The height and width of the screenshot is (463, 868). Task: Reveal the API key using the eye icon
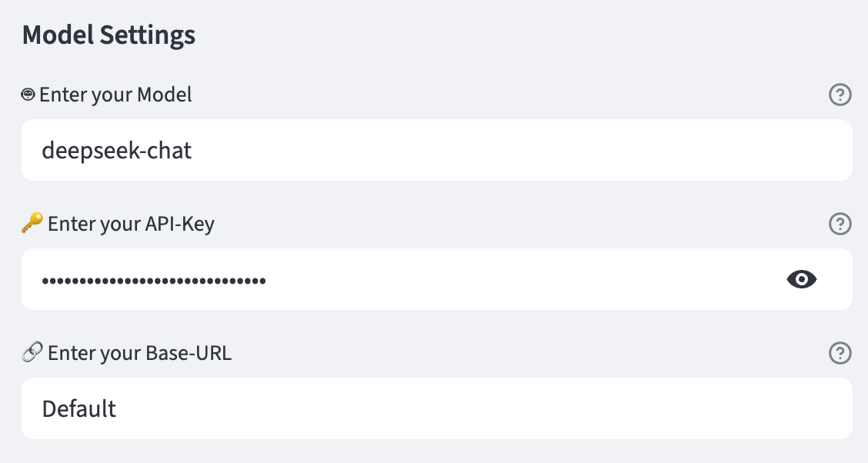802,279
